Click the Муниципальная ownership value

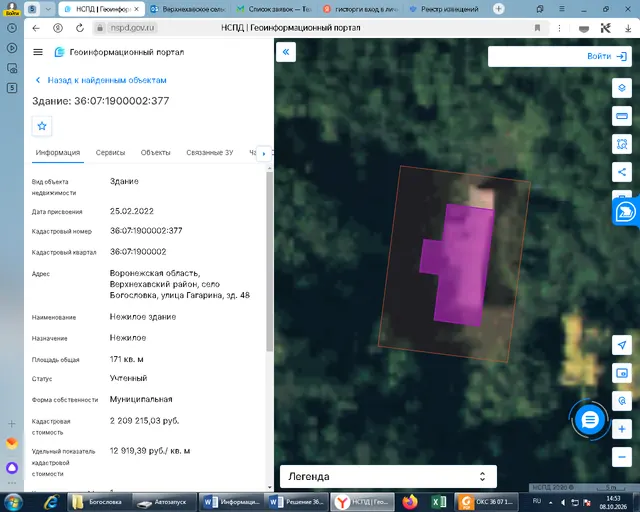pyautogui.click(x=141, y=399)
